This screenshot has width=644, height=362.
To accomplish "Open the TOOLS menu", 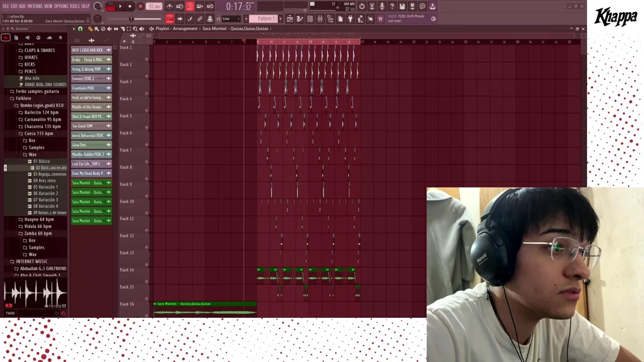I will click(74, 6).
